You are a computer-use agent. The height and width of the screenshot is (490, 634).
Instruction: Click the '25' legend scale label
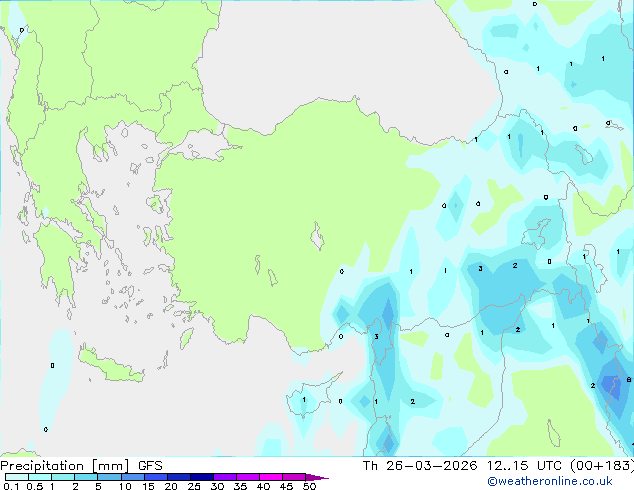[x=194, y=486]
